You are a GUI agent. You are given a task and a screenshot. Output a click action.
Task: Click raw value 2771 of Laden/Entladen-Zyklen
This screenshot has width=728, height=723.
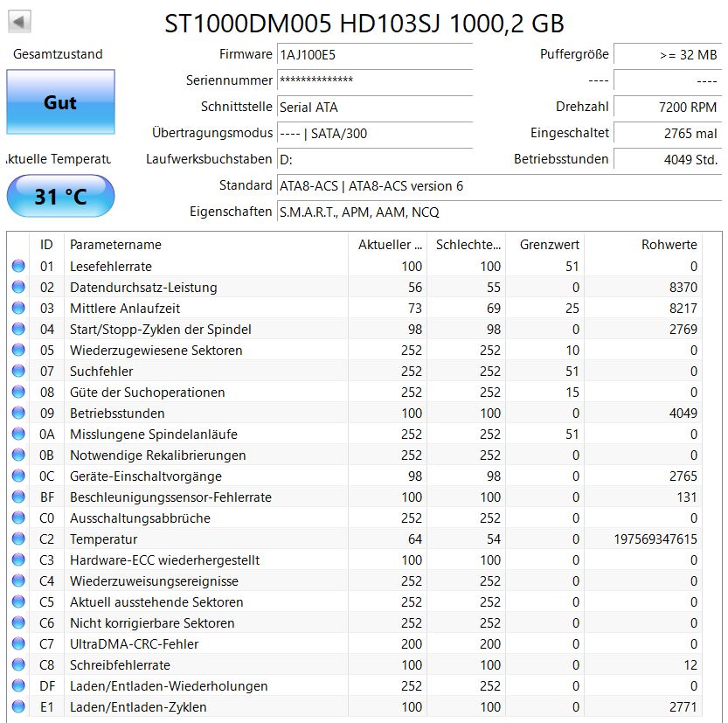click(683, 707)
